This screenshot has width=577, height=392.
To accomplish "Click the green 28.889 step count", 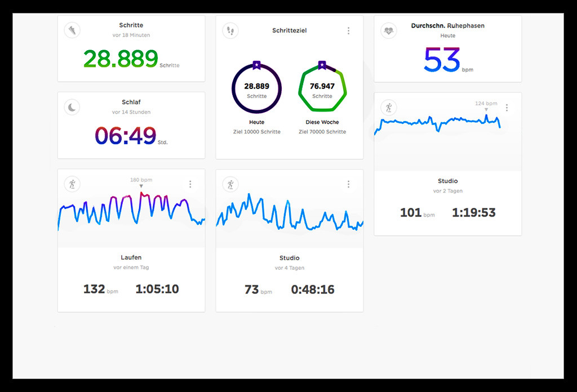I will [121, 59].
